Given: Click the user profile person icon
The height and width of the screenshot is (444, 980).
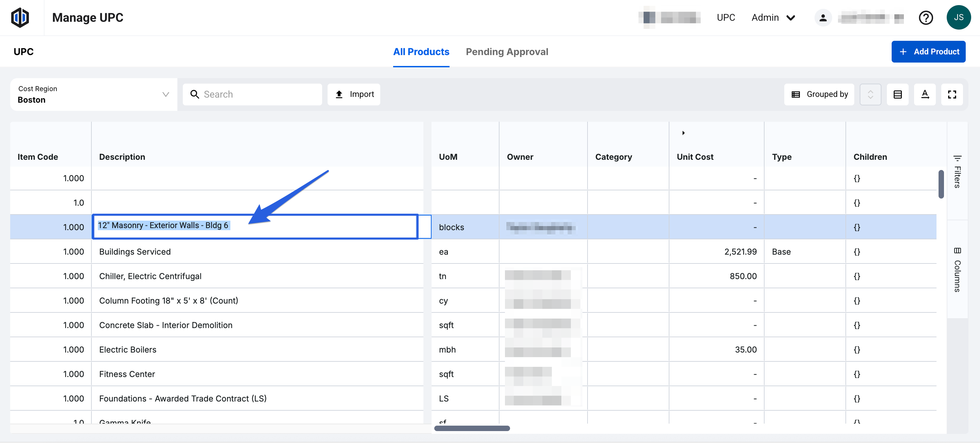Looking at the screenshot, I should coord(822,17).
